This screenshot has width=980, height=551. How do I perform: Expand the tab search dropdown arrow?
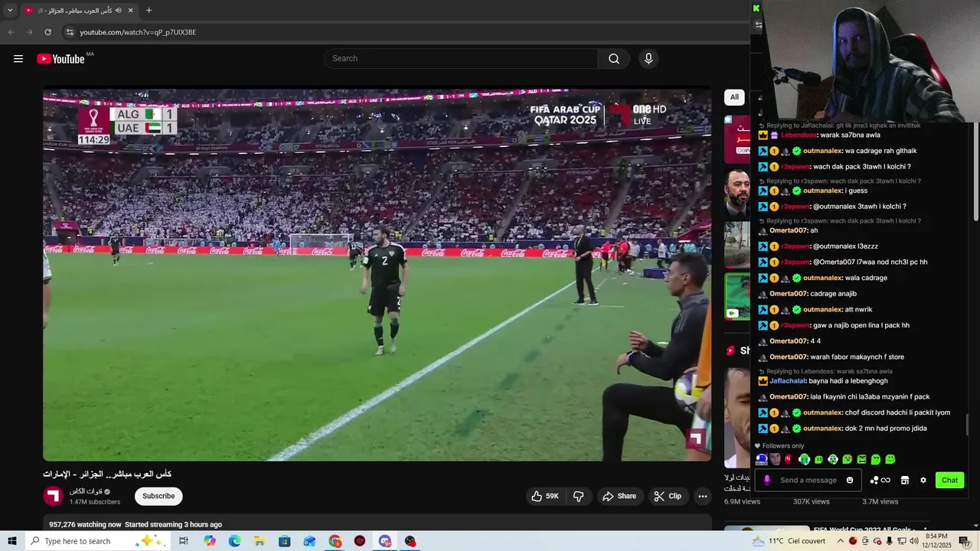pyautogui.click(x=10, y=11)
